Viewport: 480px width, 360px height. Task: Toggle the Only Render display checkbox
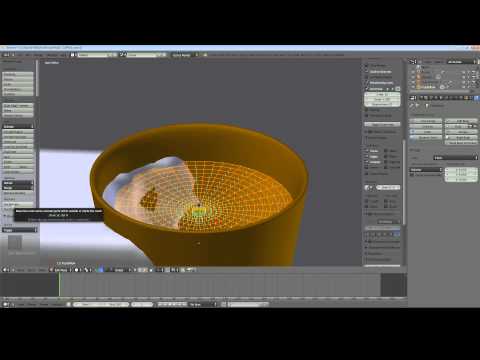[367, 66]
